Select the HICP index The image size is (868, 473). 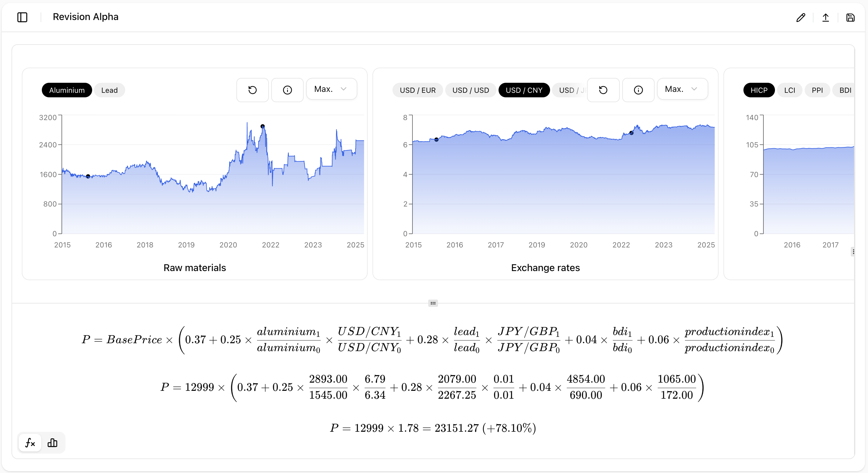coord(759,90)
